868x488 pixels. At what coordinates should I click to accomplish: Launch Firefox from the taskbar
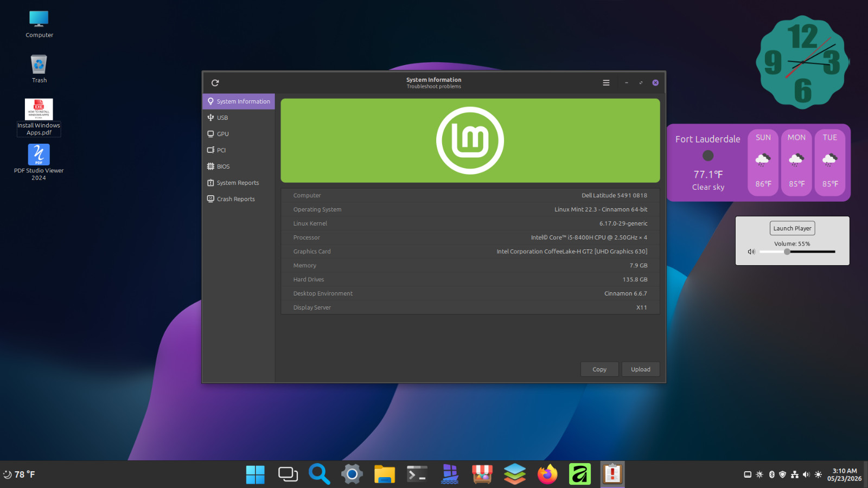547,474
